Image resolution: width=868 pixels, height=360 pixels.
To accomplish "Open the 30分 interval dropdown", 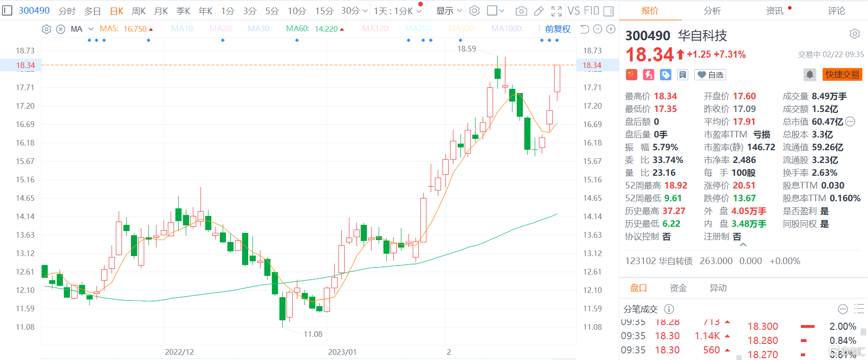I will point(354,11).
